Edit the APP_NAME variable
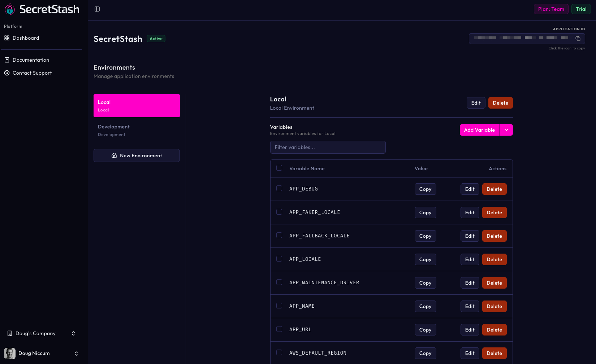 click(470, 306)
